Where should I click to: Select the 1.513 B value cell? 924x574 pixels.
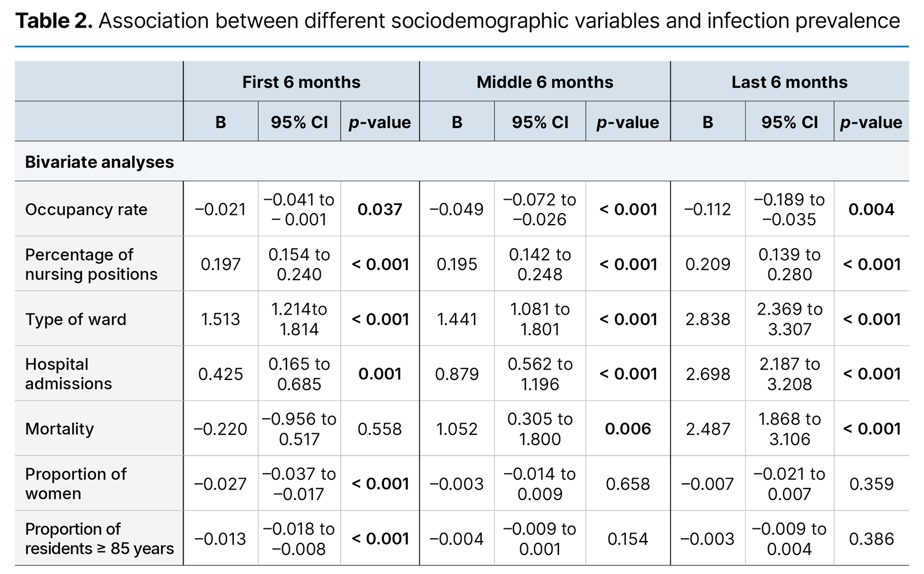tap(220, 319)
